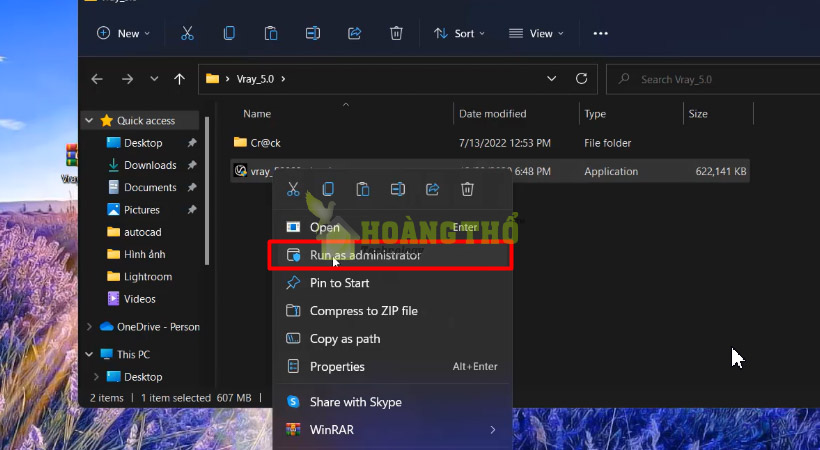Expand the WinRAR submenu arrow
820x450 pixels.
click(493, 430)
